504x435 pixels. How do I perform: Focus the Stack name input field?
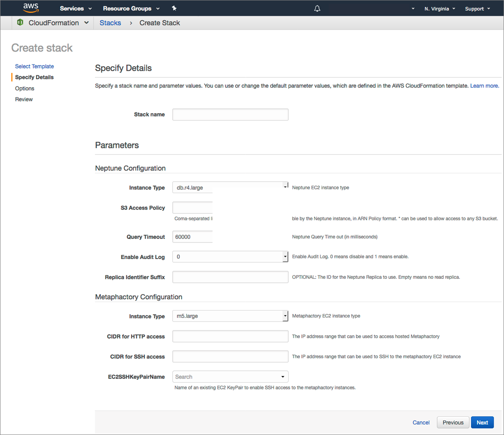[x=230, y=114]
